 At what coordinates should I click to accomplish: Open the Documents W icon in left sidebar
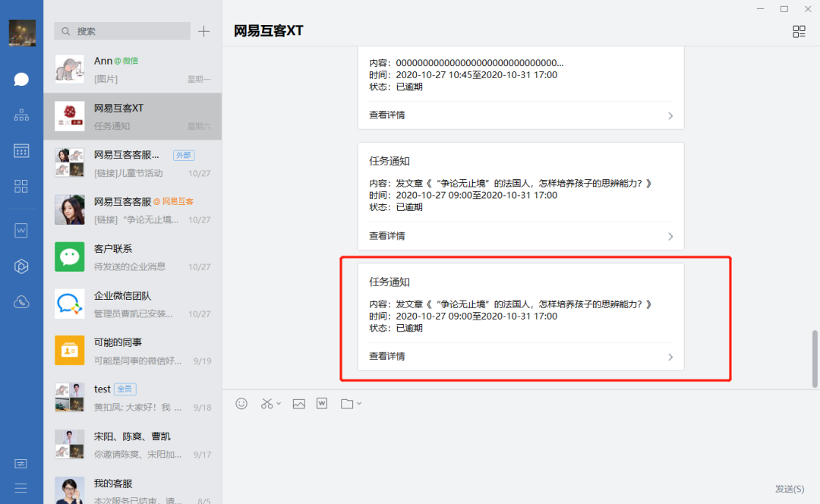click(x=21, y=231)
